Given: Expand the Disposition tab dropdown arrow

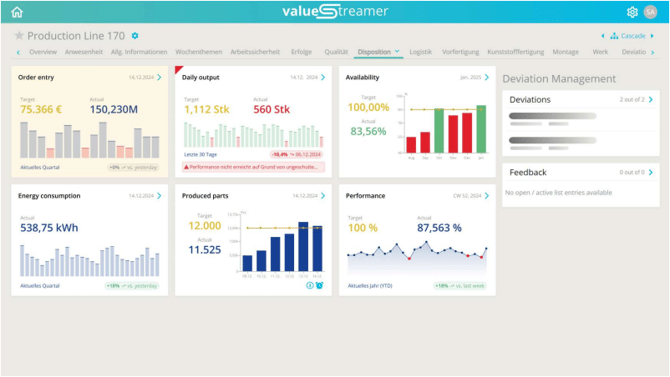Looking at the screenshot, I should 397,51.
